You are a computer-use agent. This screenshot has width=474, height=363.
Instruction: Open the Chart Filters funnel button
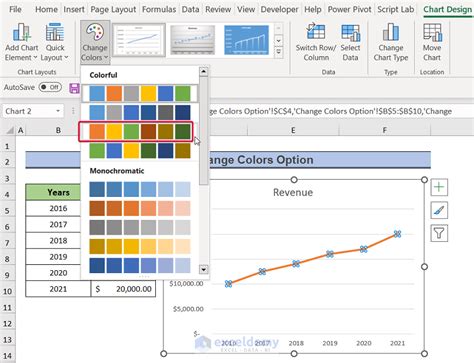coord(439,233)
